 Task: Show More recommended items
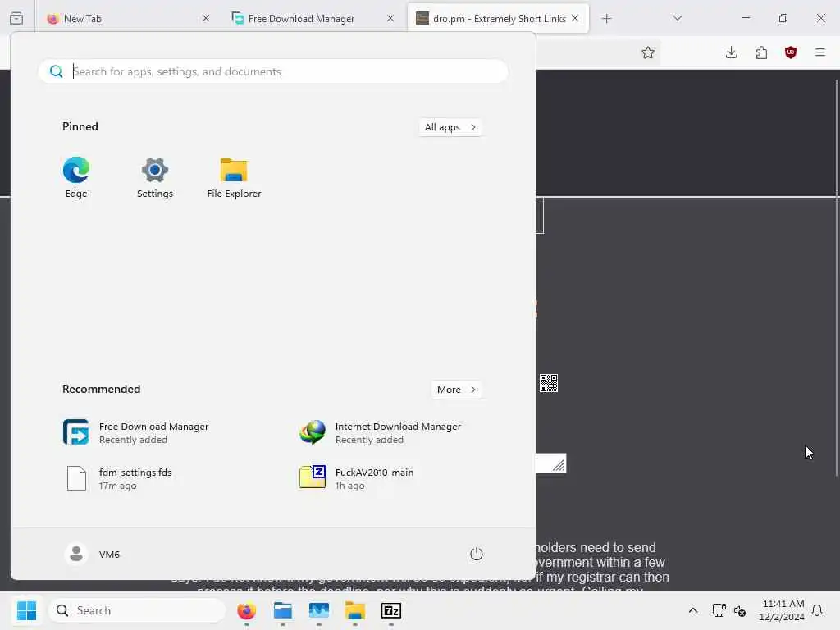click(x=456, y=390)
